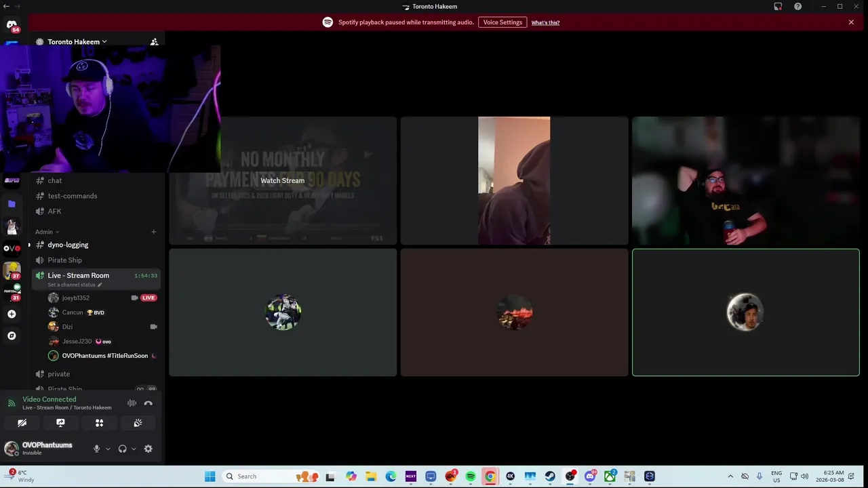Open the server with 37 notifications

pyautogui.click(x=12, y=270)
